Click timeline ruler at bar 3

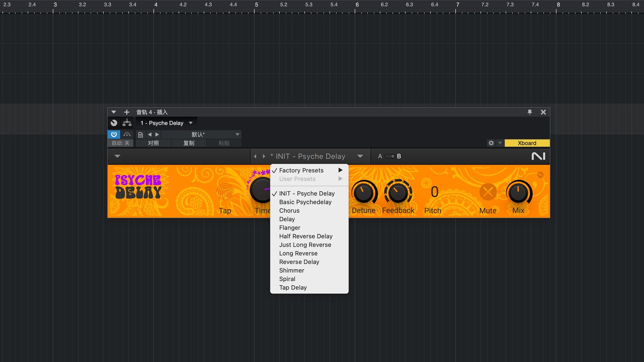point(55,5)
